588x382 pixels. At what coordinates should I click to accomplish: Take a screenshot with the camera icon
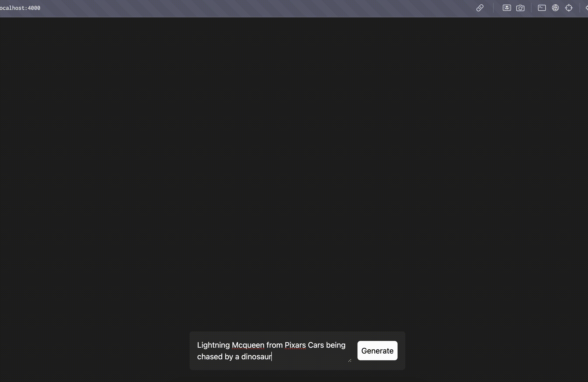(x=520, y=8)
